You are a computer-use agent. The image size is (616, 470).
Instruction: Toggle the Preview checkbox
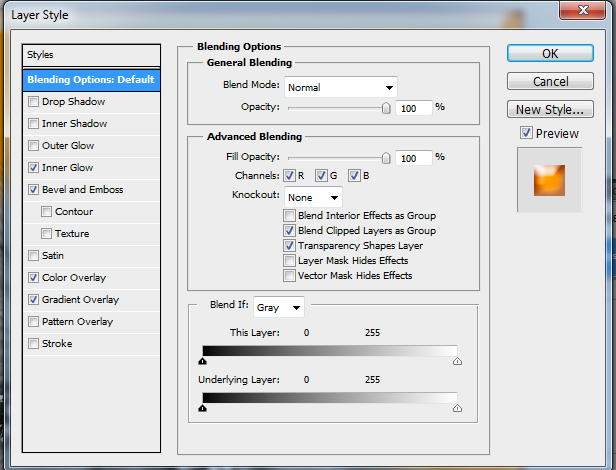tap(526, 134)
